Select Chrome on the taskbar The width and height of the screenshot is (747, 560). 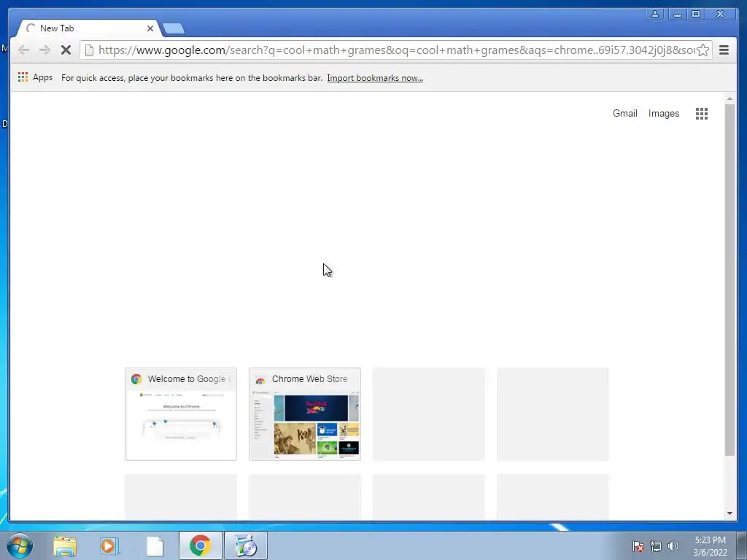pos(200,545)
